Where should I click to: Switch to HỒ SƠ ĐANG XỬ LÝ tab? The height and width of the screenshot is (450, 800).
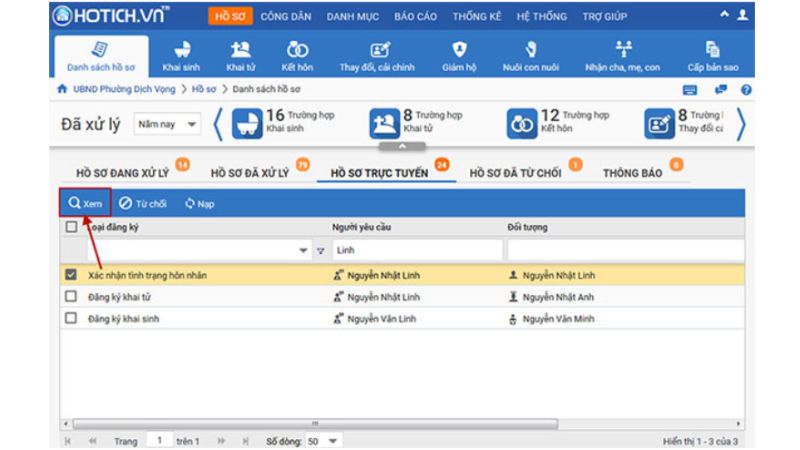pyautogui.click(x=122, y=173)
